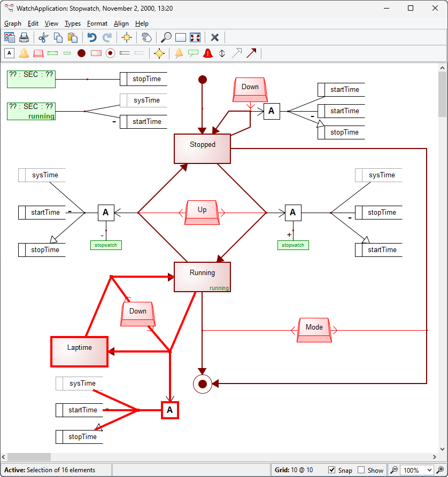
Task: Open the Align menu
Action: [121, 24]
